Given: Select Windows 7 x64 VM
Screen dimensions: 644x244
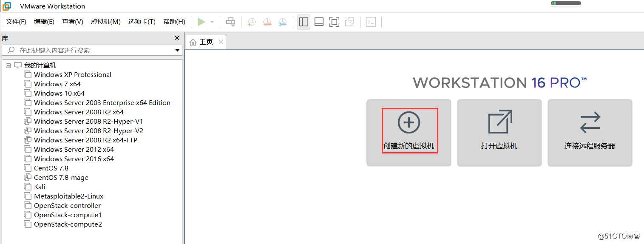Looking at the screenshot, I should point(57,84).
